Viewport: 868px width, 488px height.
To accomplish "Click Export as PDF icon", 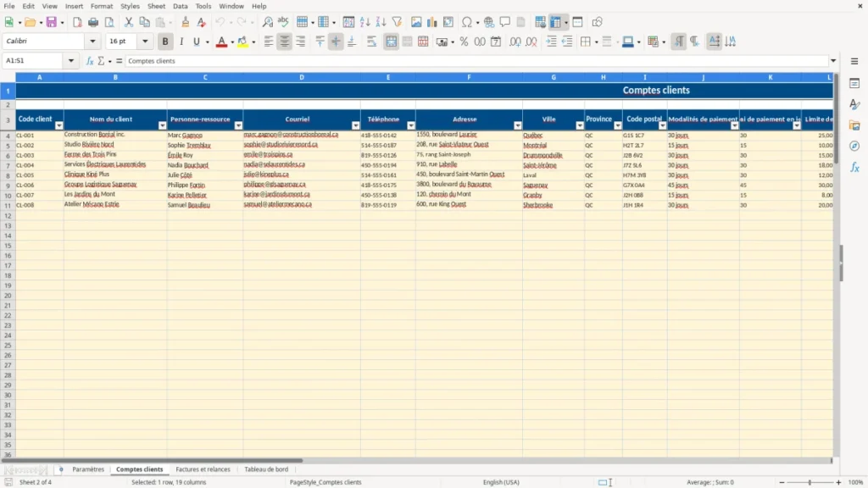I will [x=77, y=22].
